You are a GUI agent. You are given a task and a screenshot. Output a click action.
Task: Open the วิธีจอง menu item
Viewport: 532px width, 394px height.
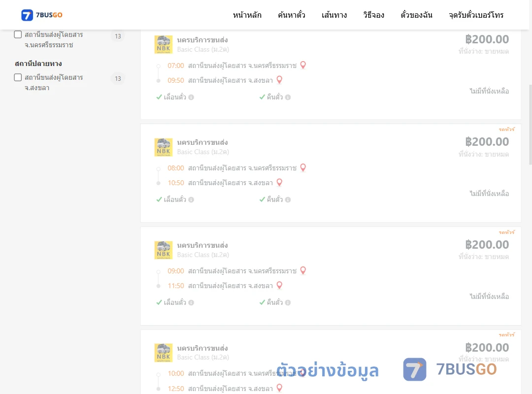click(373, 15)
